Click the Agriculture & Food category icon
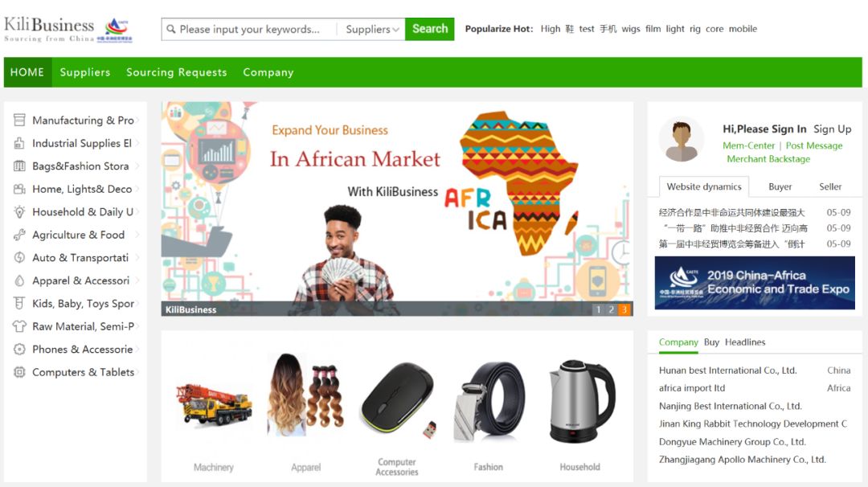Screen dimensions: 868x487 coord(19,235)
